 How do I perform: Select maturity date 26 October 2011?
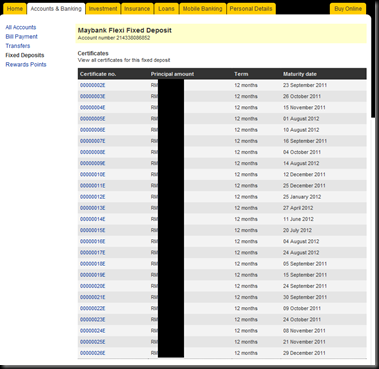(302, 96)
